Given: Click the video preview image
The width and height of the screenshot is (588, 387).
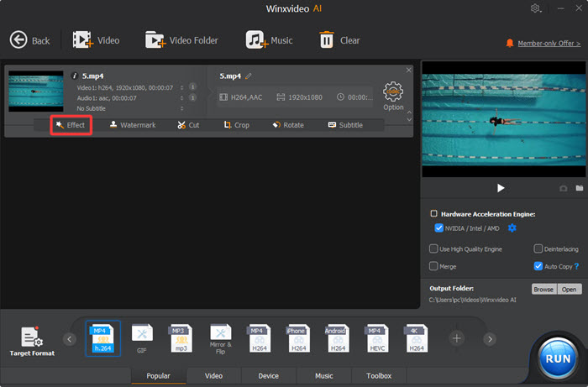Looking at the screenshot, I should 504,119.
